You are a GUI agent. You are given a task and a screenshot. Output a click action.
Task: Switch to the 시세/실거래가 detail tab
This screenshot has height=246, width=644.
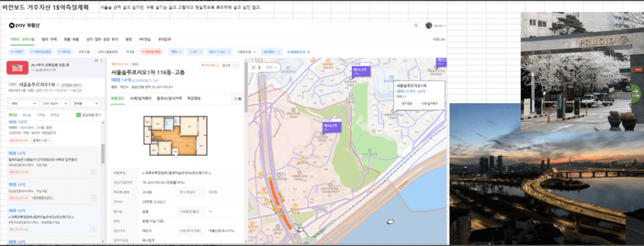(141, 99)
